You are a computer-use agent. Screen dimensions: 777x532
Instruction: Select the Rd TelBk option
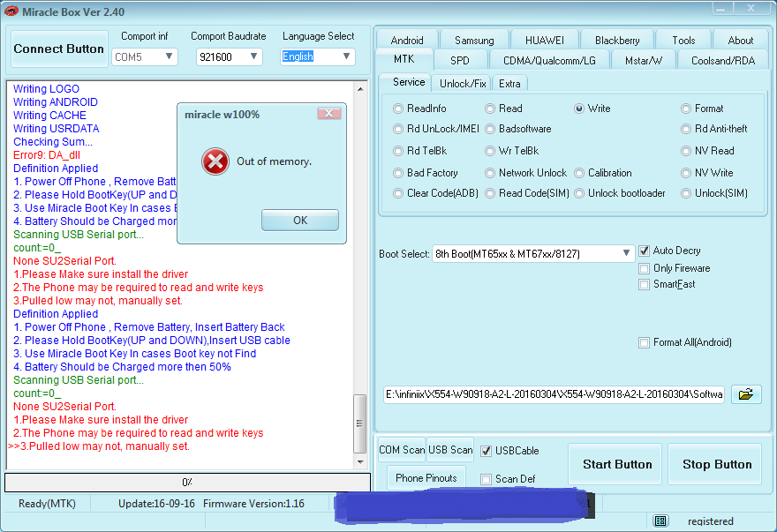point(398,151)
